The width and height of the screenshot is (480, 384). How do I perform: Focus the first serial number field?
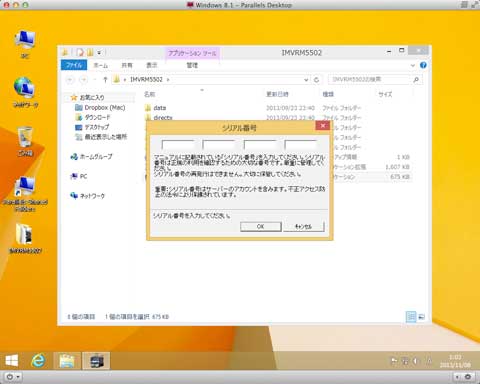(177, 145)
